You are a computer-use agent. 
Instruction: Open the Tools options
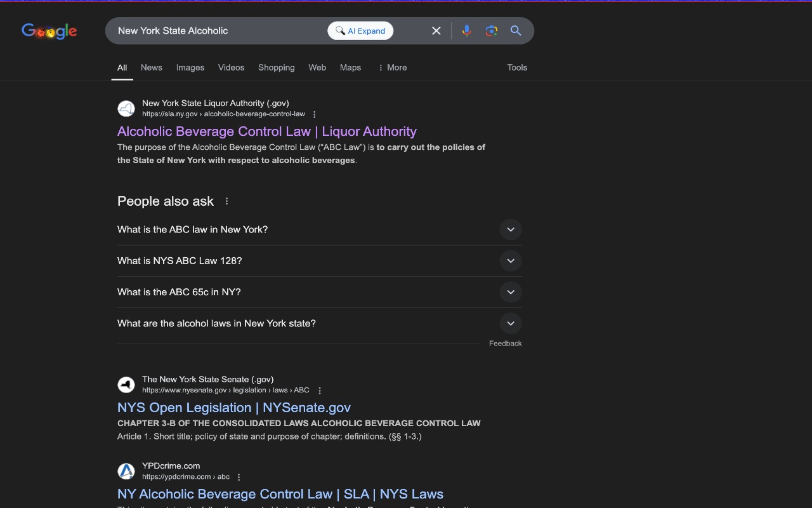(517, 67)
